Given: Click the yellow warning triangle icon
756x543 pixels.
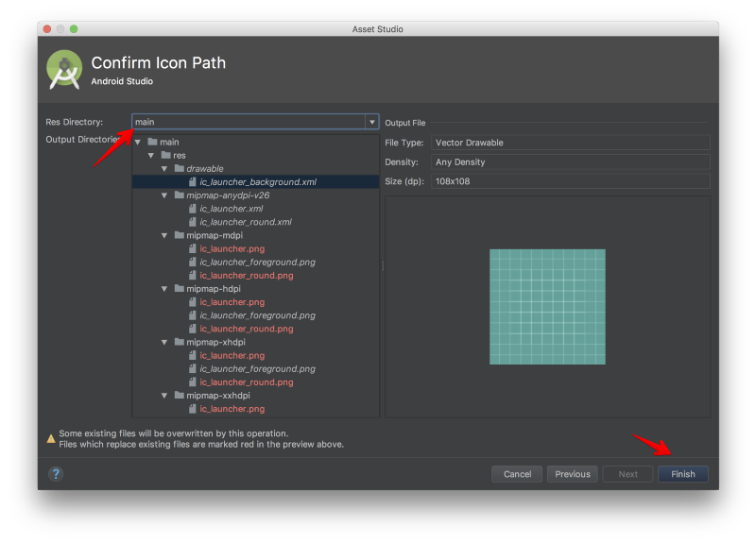Looking at the screenshot, I should tap(51, 438).
